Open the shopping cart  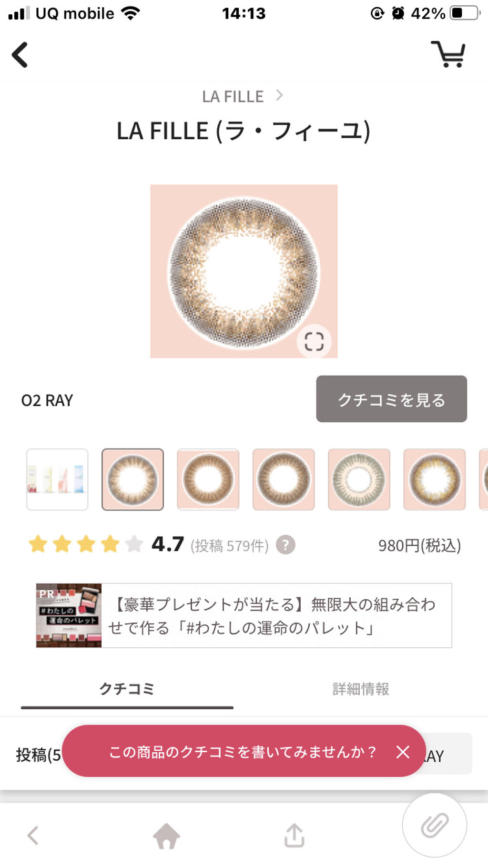tap(448, 54)
